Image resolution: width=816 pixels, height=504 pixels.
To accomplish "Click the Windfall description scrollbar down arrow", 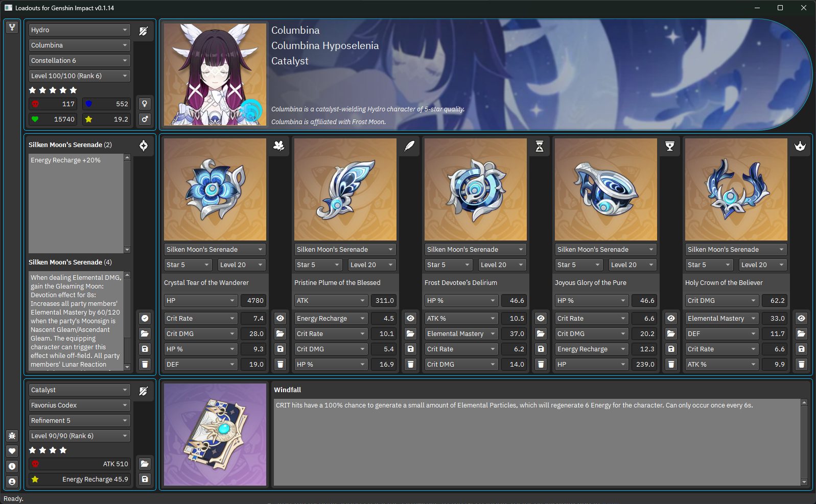I will click(x=804, y=482).
